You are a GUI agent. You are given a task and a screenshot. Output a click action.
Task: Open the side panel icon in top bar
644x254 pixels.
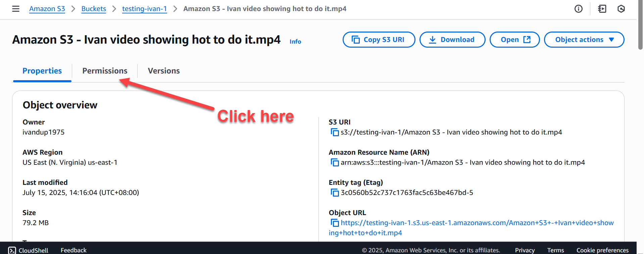602,9
